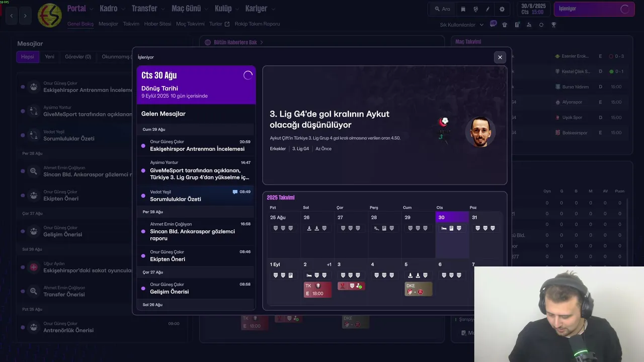Screen dimensions: 644x362
Task: Open the news headline about Aykut gol kralı
Action: [x=330, y=119]
